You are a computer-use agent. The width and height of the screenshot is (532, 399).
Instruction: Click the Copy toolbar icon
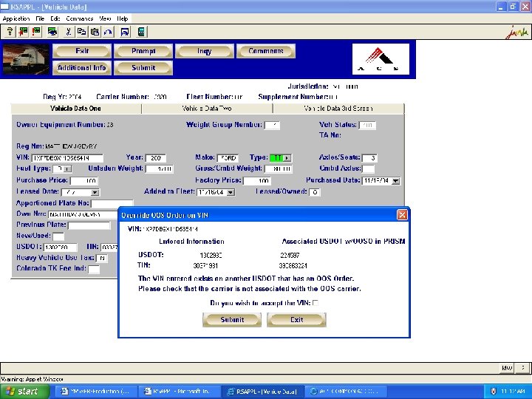point(81,32)
